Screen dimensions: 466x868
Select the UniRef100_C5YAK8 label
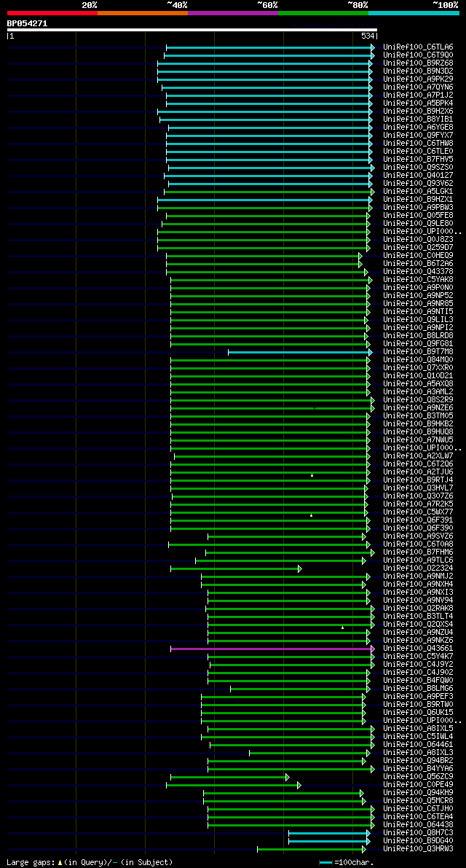[418, 280]
